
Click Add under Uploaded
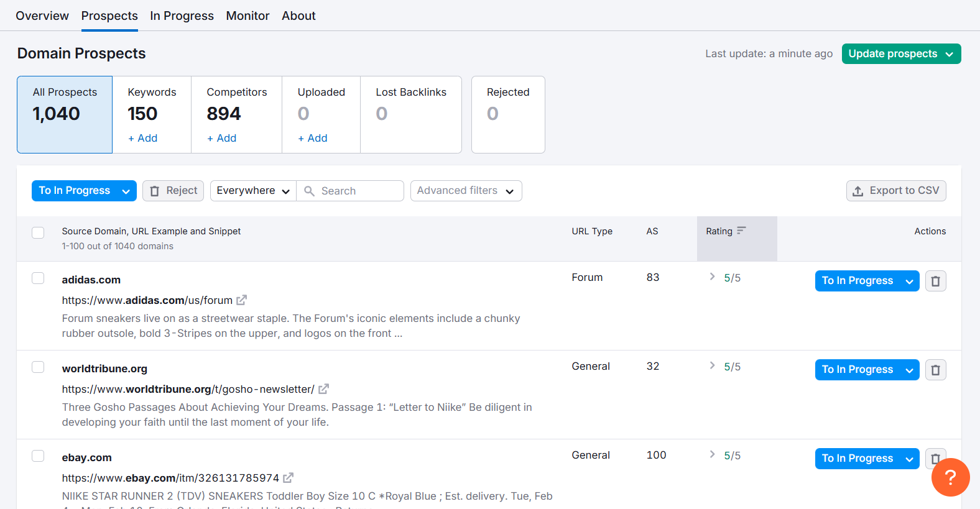tap(312, 138)
